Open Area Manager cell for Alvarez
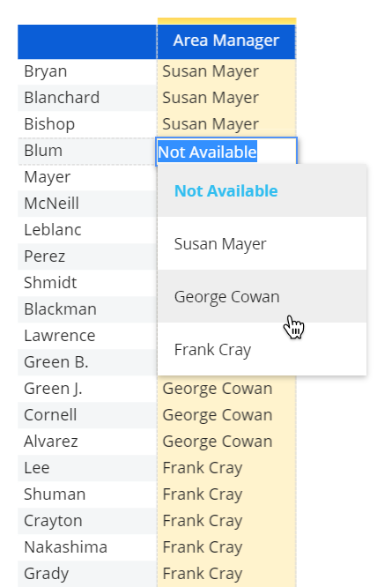 pyautogui.click(x=226, y=442)
